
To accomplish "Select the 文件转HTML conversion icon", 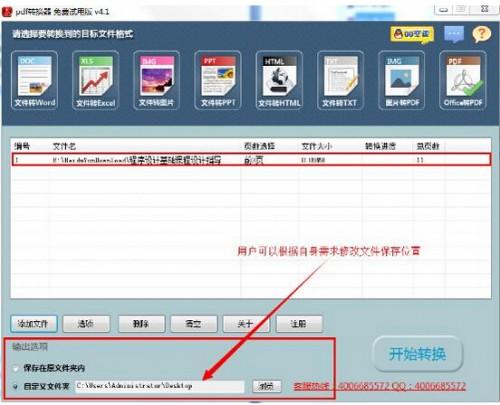I will pyautogui.click(x=279, y=80).
